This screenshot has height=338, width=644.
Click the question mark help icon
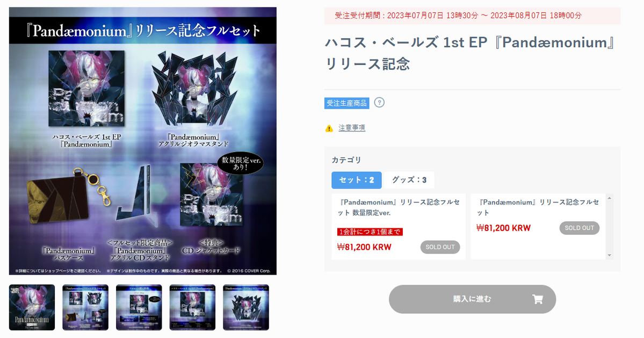click(379, 103)
